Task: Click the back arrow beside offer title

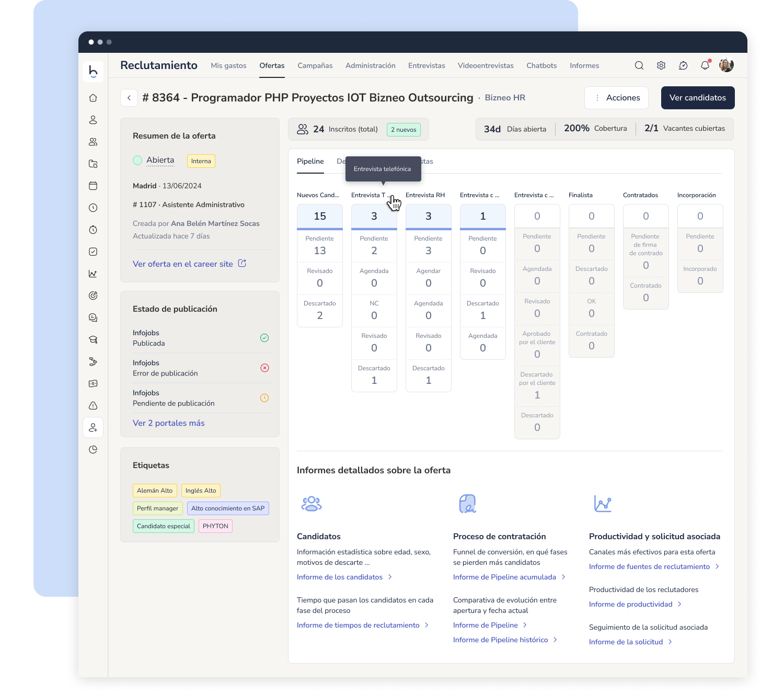Action: (129, 98)
